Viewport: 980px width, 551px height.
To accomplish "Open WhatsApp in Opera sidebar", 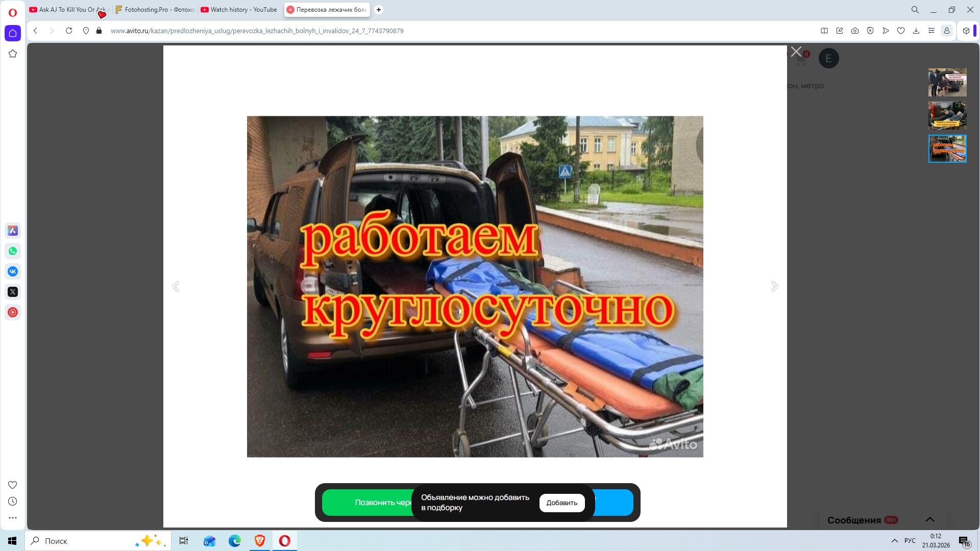I will pos(13,251).
